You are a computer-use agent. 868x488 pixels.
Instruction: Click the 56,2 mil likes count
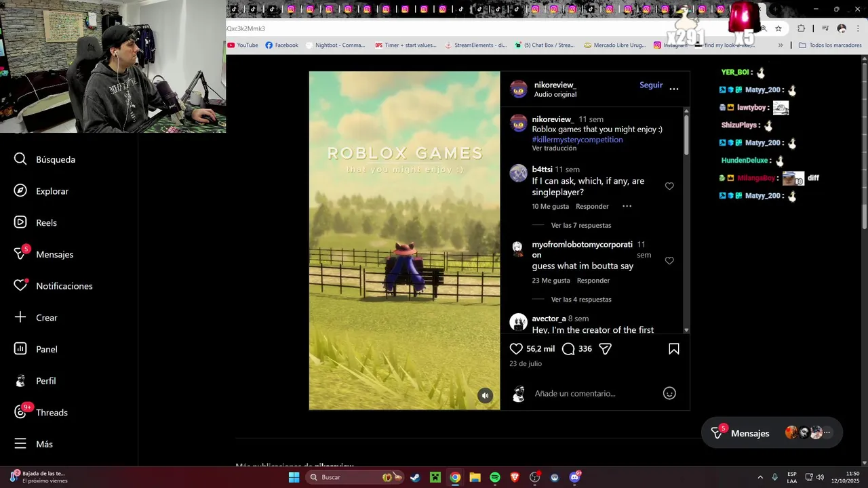point(540,348)
